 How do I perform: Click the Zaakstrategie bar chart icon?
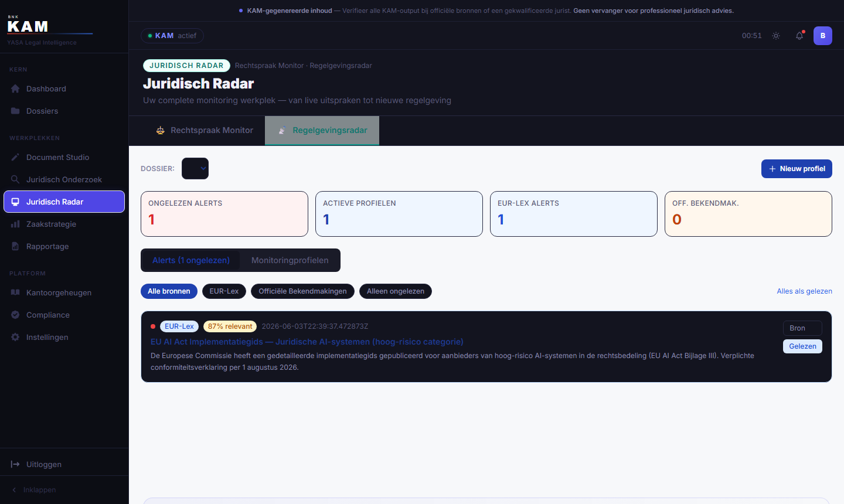click(x=15, y=224)
